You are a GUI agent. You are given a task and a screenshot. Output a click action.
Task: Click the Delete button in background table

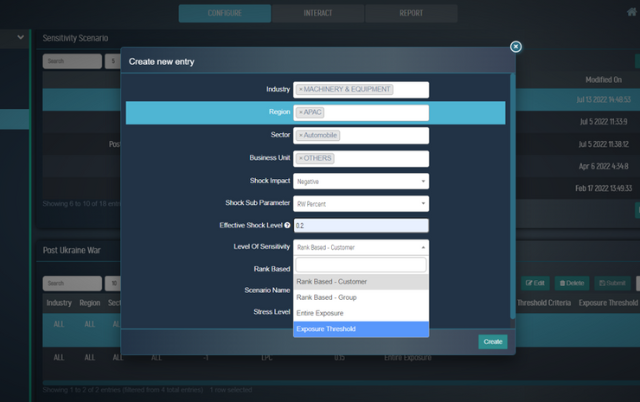click(x=572, y=284)
